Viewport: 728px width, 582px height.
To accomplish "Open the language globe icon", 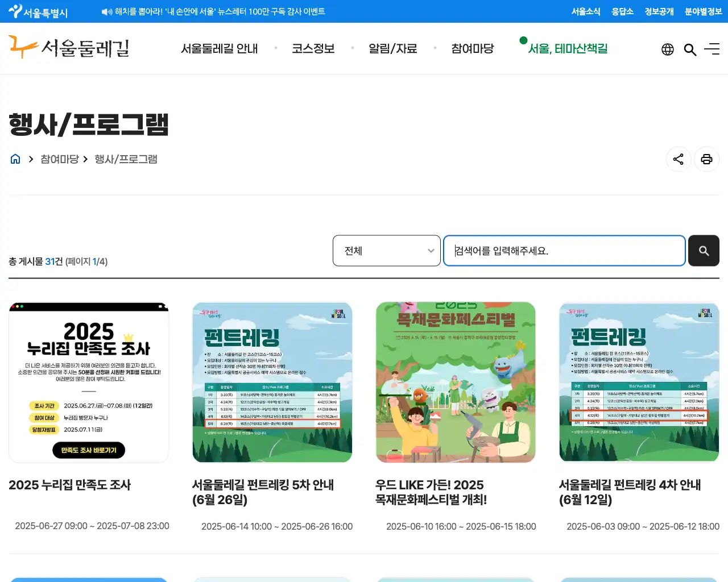I will click(x=668, y=49).
